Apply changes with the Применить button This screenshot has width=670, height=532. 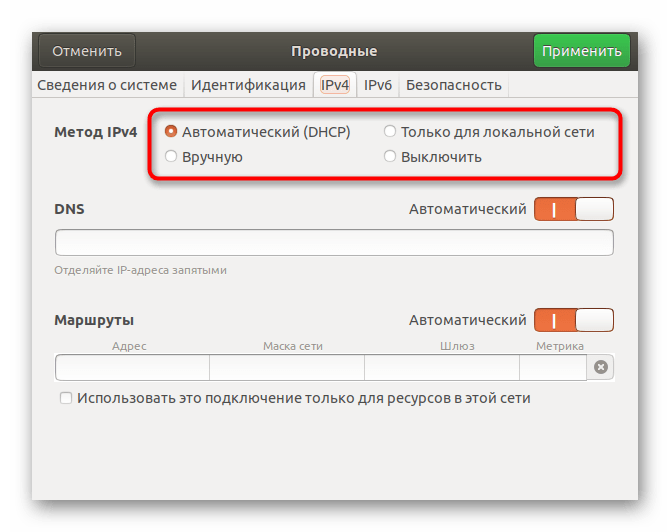(582, 51)
